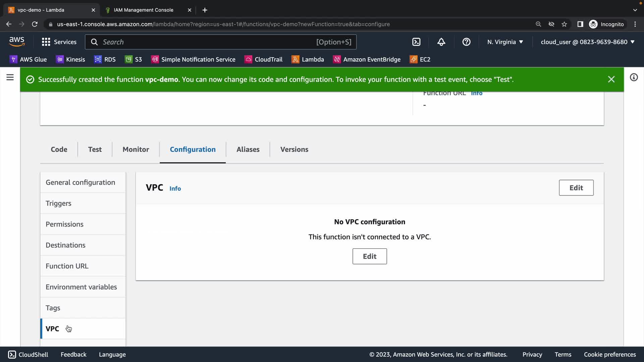The height and width of the screenshot is (362, 644).
Task: Expand the cloud_user account dropdown
Action: coord(588,42)
